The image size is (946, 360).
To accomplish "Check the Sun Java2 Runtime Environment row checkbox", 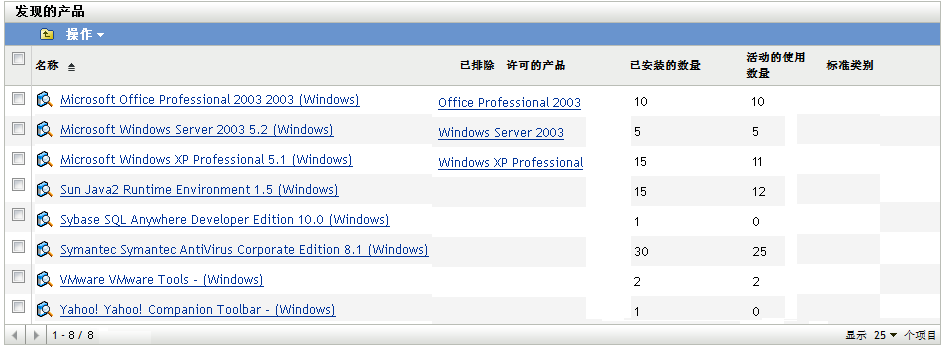I will click(19, 184).
